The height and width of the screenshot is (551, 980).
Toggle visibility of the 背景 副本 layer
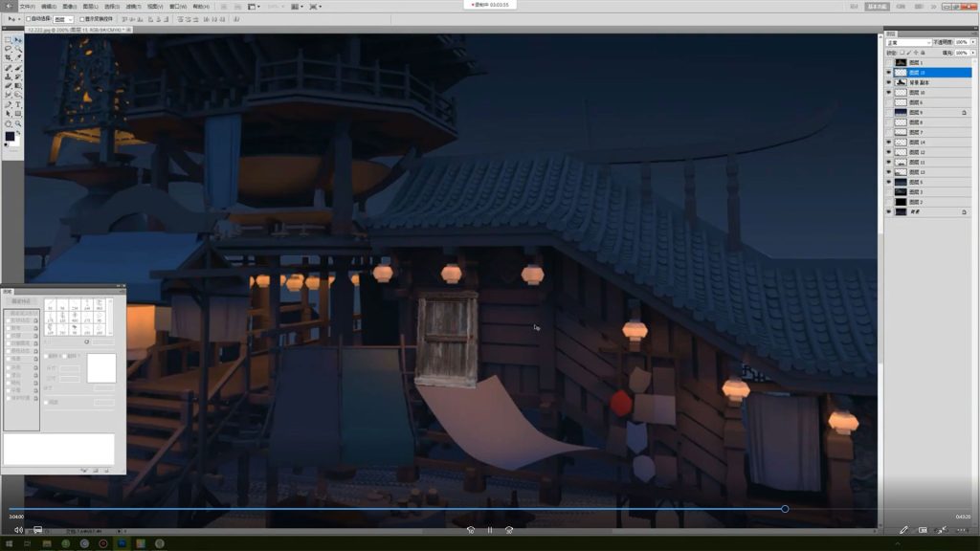click(x=889, y=82)
